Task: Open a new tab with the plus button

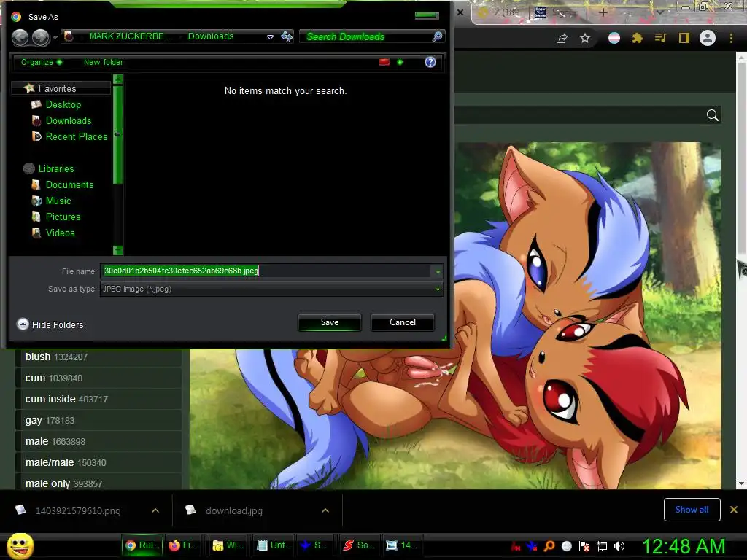Action: 603,12
